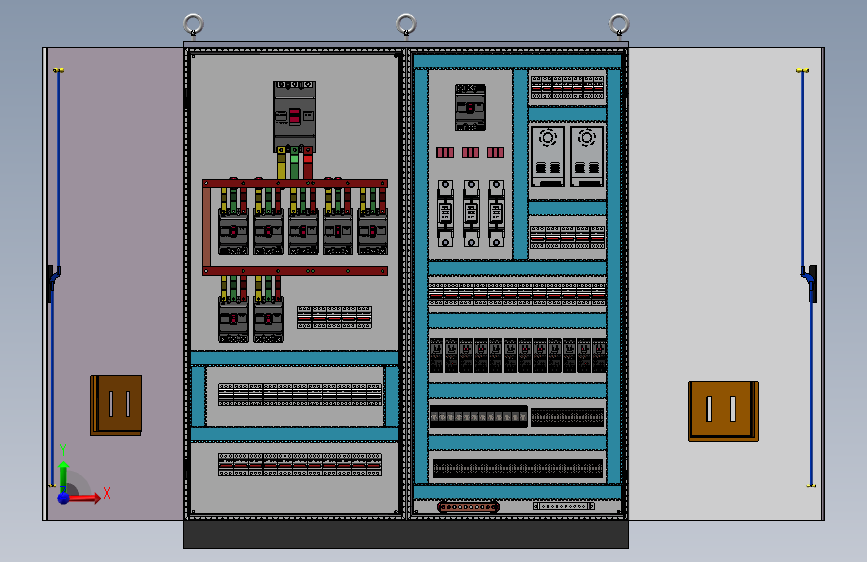Click the green phase connector under the main breaker
867x562 pixels.
(295, 163)
